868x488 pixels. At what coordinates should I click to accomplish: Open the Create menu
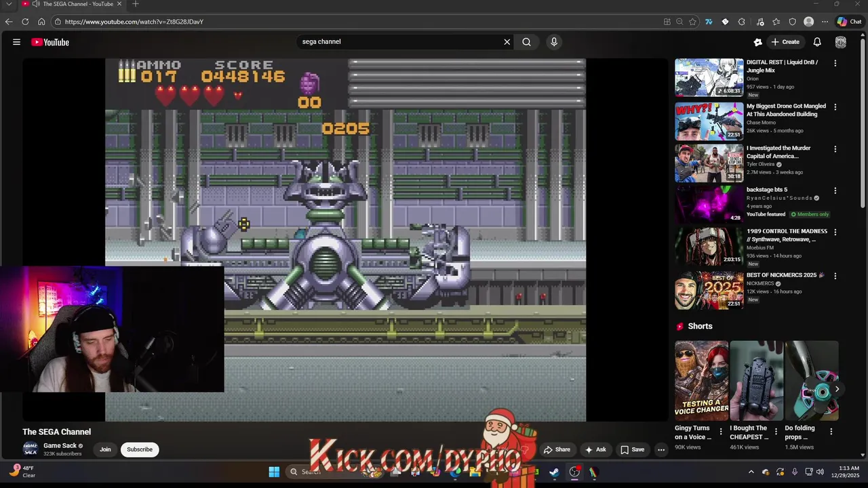(785, 42)
